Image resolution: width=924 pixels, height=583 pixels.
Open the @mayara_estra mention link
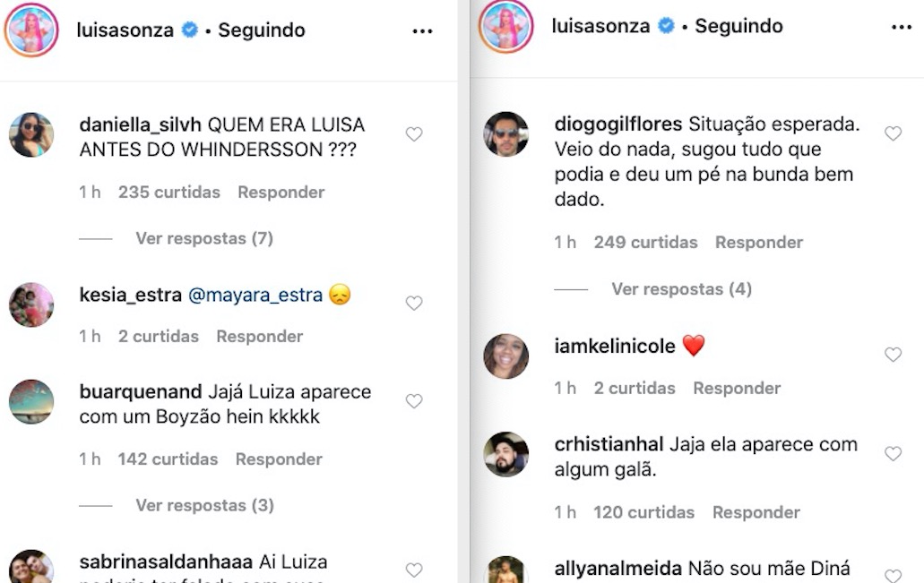pos(255,295)
